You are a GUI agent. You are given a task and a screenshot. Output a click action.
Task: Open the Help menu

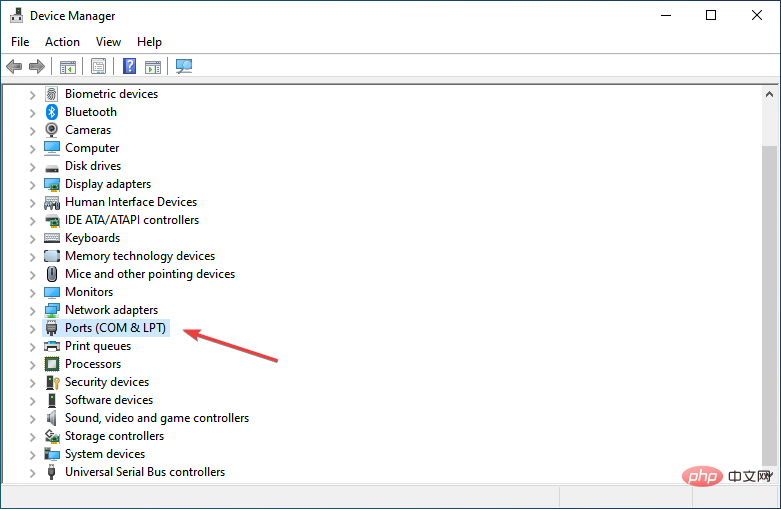pos(149,42)
